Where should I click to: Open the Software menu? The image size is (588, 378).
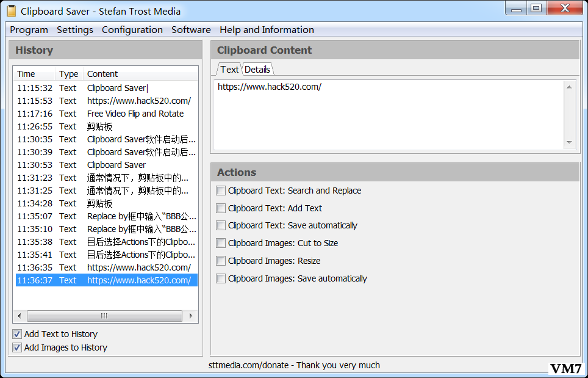pos(192,30)
